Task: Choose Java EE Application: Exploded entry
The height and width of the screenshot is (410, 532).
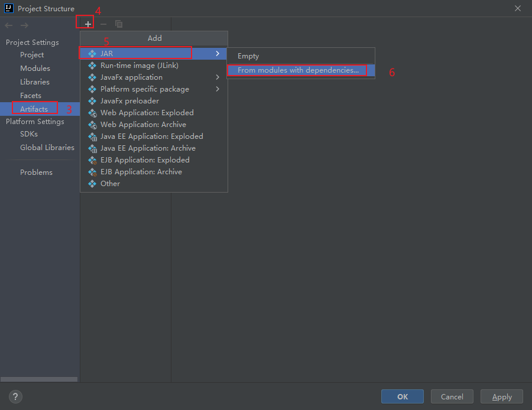Action: (153, 136)
